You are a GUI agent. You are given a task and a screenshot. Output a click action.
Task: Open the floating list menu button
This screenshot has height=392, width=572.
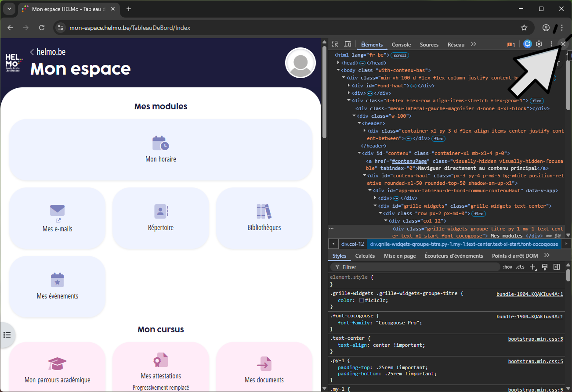point(7,335)
